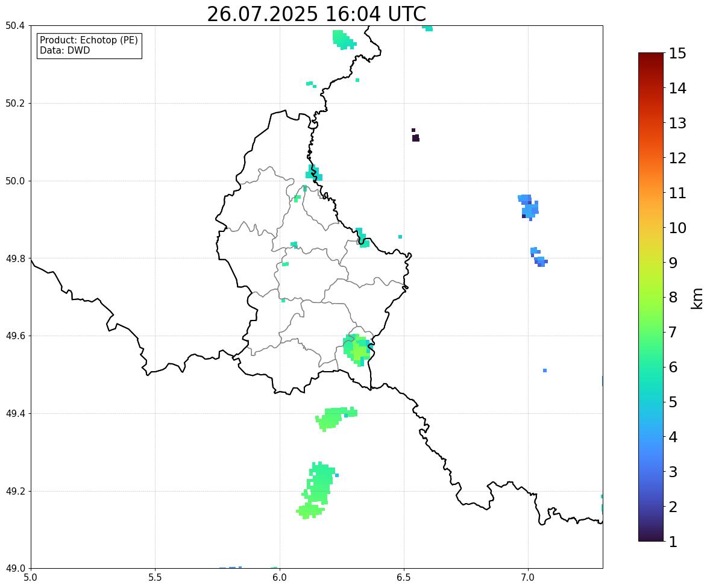Image resolution: width=710 pixels, height=588 pixels.
Task: Click the y-axis label 50.4
Action: 15,26
